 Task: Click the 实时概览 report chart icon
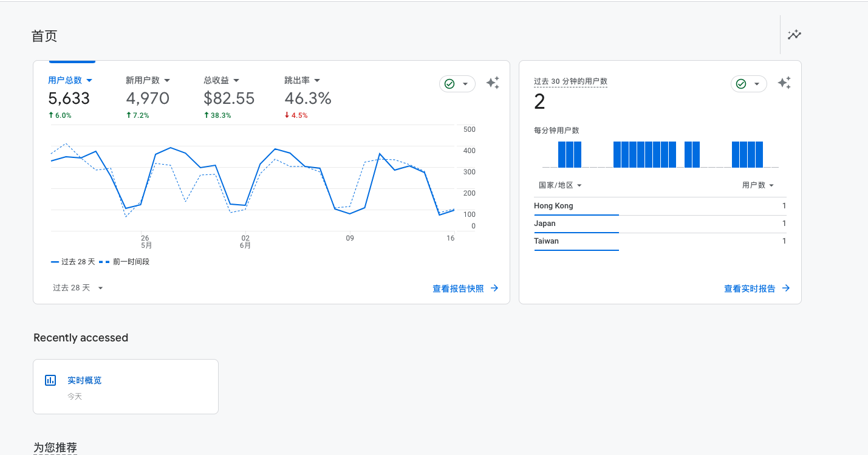click(50, 380)
